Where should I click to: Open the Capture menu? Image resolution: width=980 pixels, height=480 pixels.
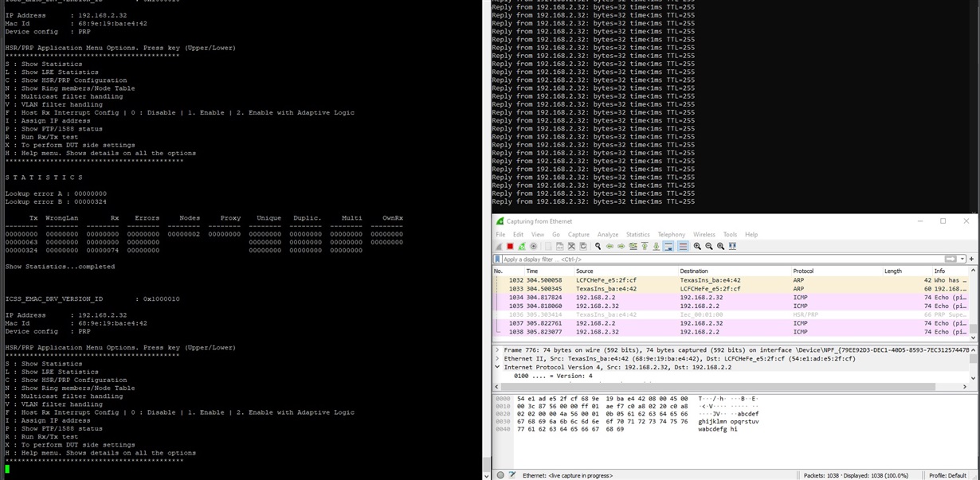tap(578, 235)
